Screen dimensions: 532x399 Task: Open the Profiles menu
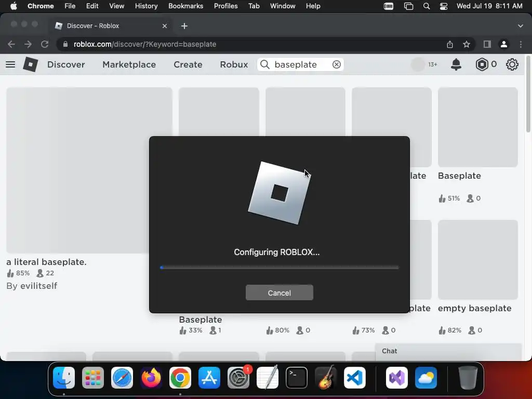pos(225,6)
